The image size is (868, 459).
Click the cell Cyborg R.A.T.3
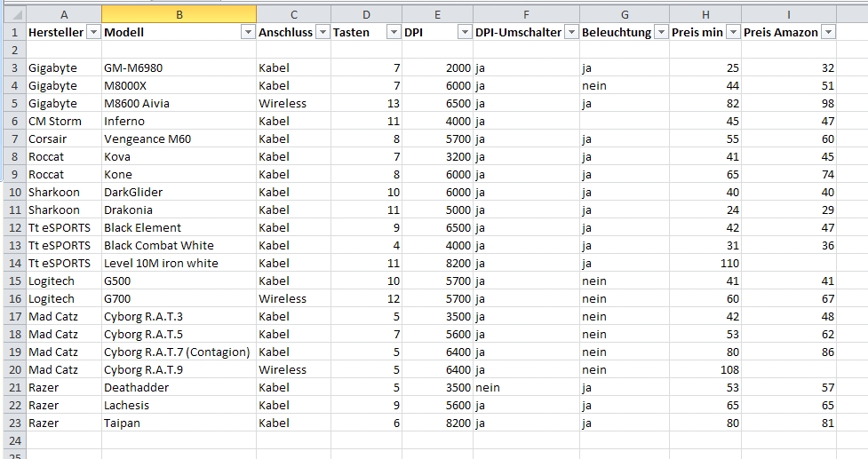179,316
